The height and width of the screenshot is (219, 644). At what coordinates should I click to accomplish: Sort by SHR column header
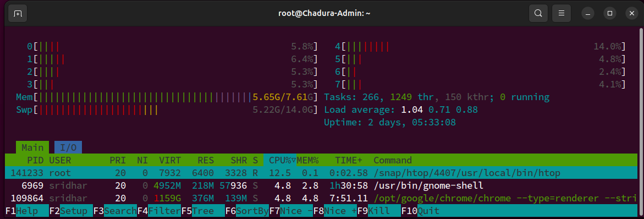click(239, 160)
